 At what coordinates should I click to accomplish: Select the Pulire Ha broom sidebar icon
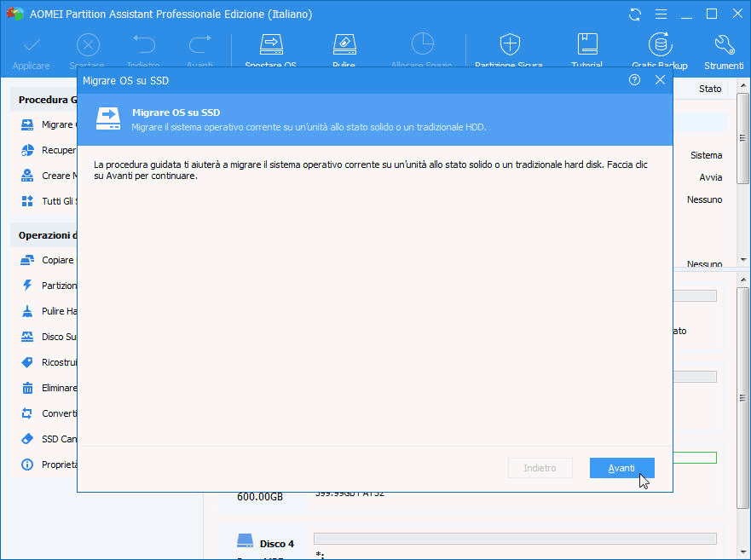click(27, 311)
